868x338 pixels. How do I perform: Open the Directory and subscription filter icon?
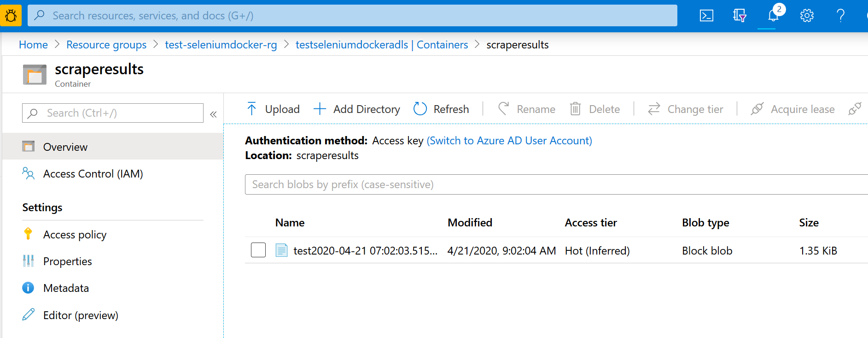[740, 16]
